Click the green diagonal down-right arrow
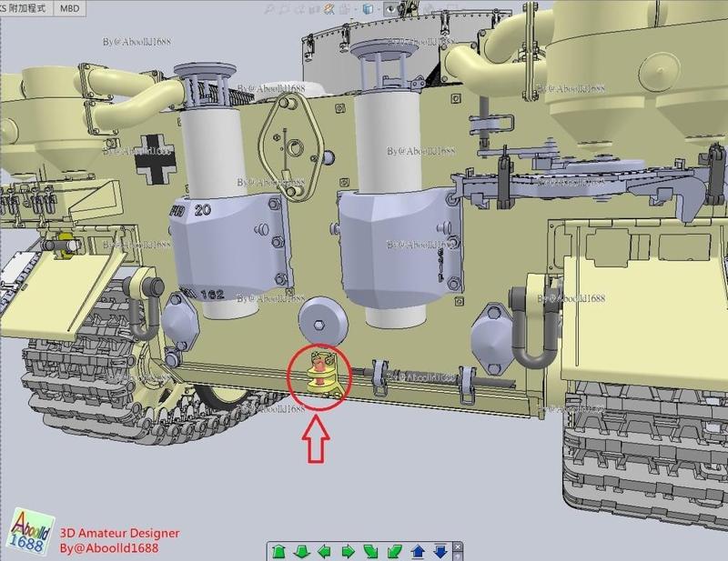Viewport: 728px width, 561px height. tap(371, 552)
